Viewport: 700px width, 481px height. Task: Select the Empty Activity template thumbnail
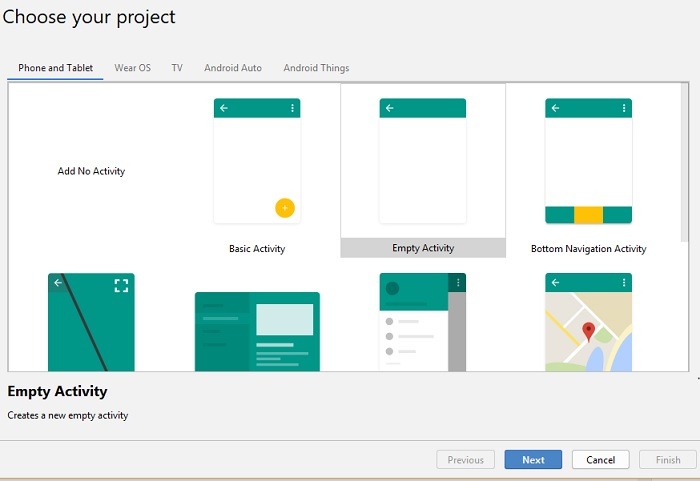coord(423,161)
